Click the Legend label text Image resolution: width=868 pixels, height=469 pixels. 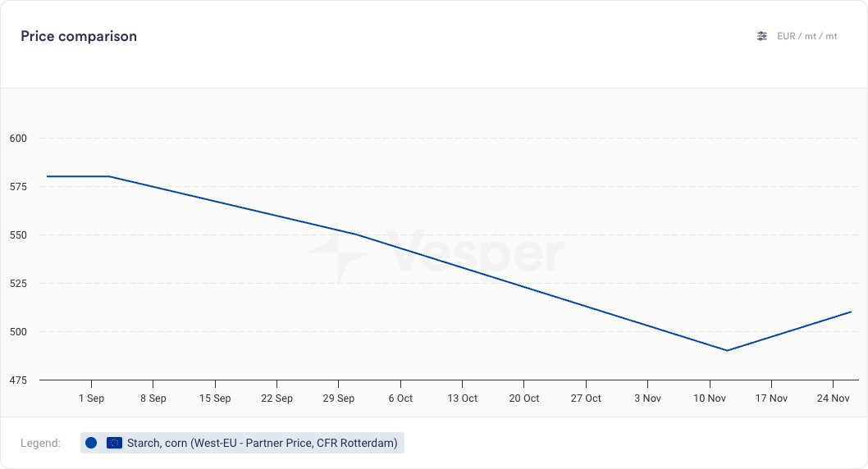(41, 443)
